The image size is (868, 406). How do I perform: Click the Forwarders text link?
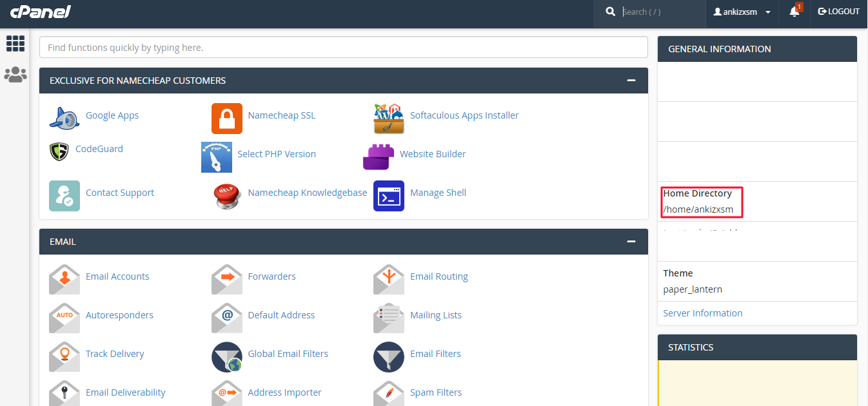(271, 276)
